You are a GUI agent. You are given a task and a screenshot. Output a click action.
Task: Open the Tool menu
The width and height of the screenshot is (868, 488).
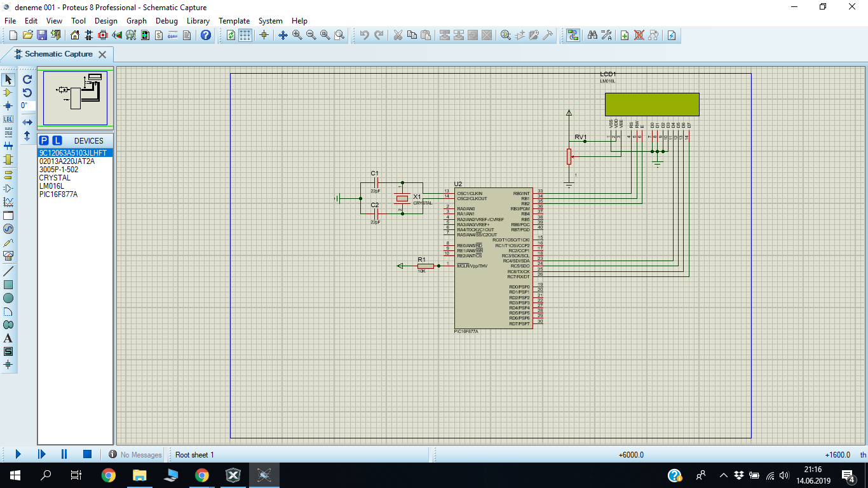[x=78, y=21]
